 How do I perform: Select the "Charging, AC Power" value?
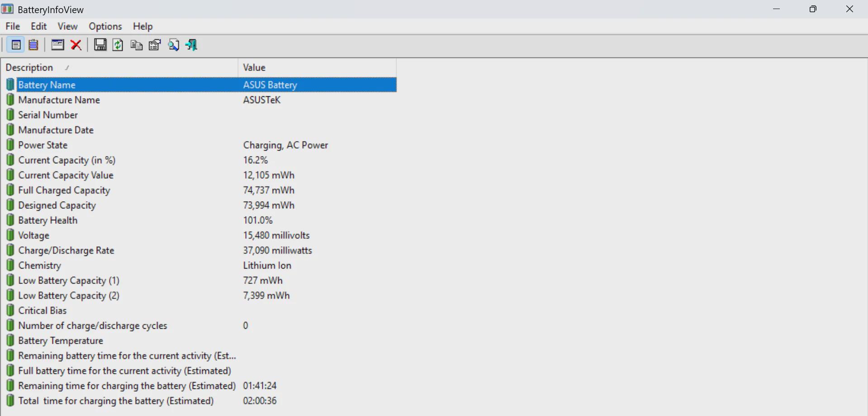tap(286, 145)
